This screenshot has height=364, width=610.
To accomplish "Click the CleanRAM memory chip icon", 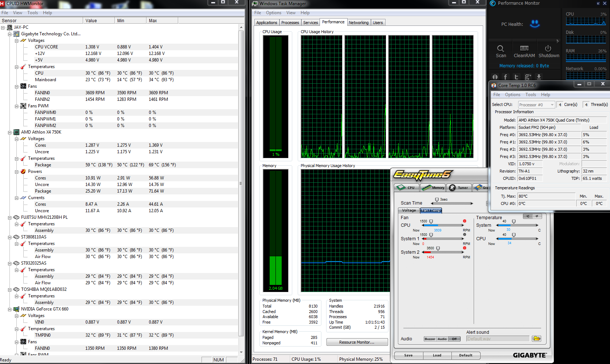I will pyautogui.click(x=524, y=48).
